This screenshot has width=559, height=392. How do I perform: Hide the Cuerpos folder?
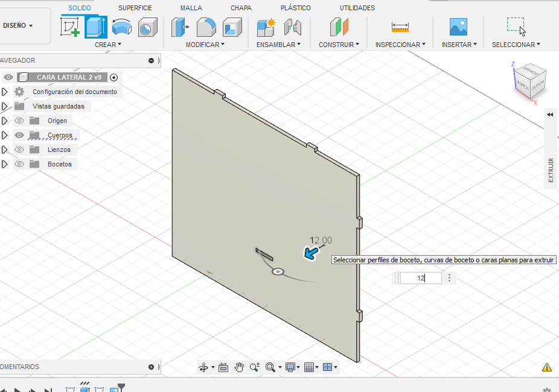19,135
